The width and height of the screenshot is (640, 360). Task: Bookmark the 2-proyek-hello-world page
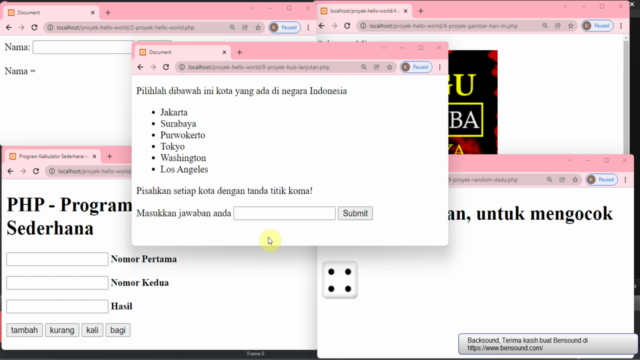(258, 27)
